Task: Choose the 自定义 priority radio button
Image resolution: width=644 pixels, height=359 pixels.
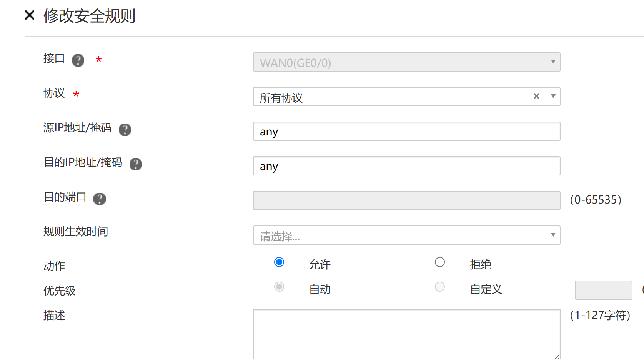Action: [x=440, y=287]
